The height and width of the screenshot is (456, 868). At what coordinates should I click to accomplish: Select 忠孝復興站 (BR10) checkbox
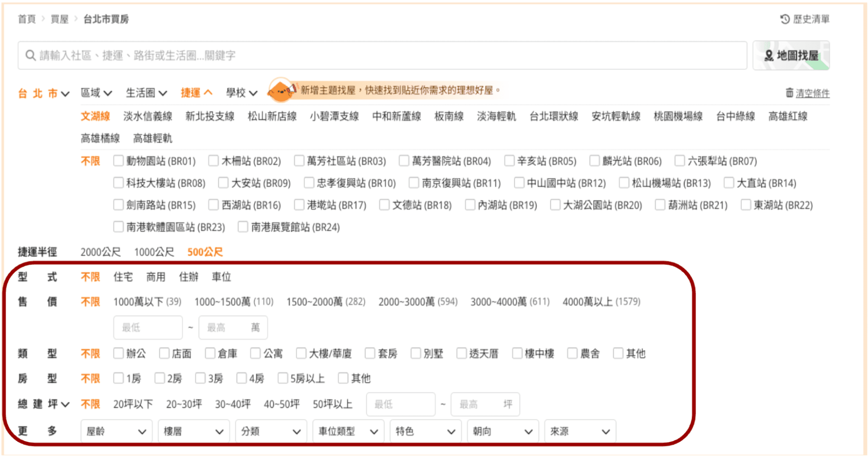click(309, 183)
